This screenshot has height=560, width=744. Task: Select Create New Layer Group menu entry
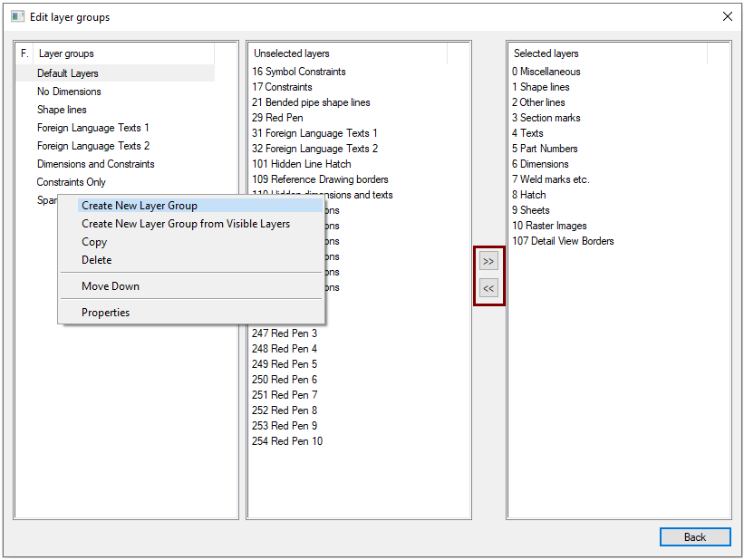click(140, 206)
